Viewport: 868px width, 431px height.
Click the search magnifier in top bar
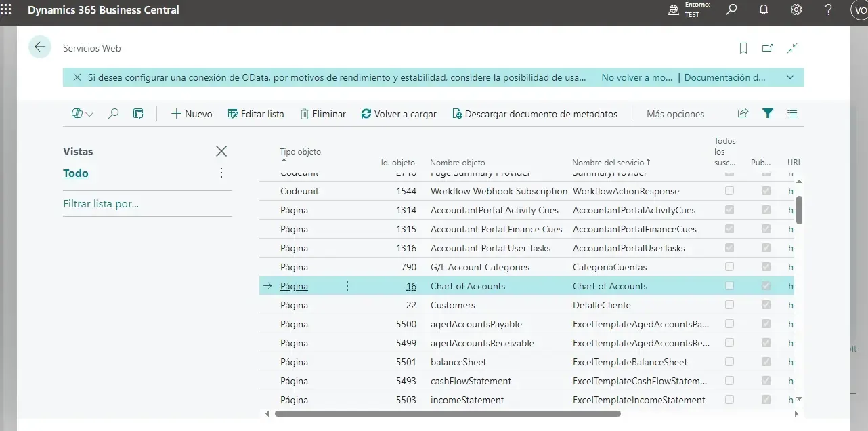[731, 9]
